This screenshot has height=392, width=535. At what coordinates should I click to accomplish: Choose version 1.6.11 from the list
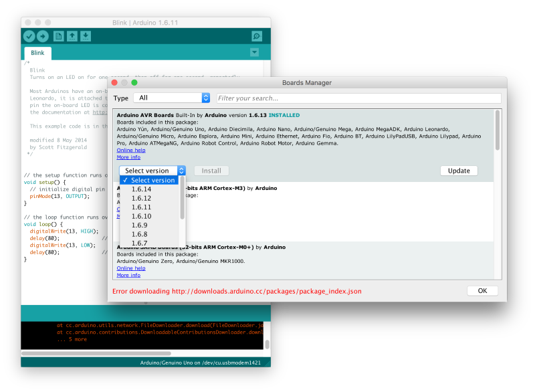[149, 207]
